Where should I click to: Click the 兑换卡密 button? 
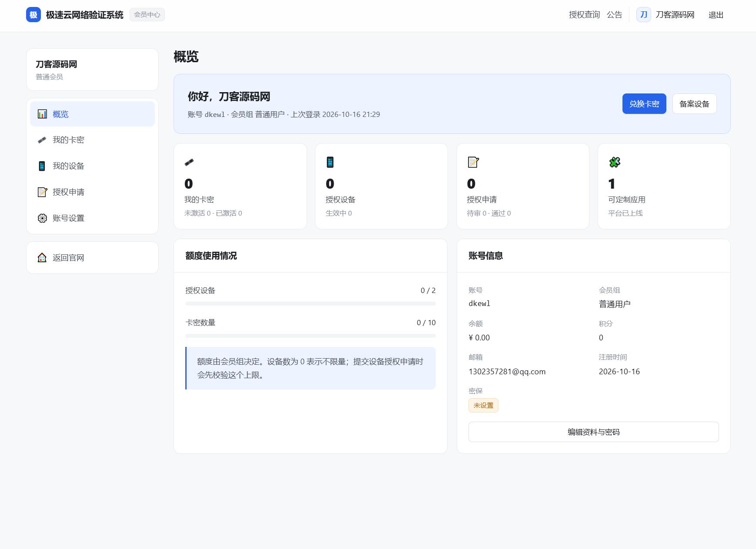coord(644,104)
